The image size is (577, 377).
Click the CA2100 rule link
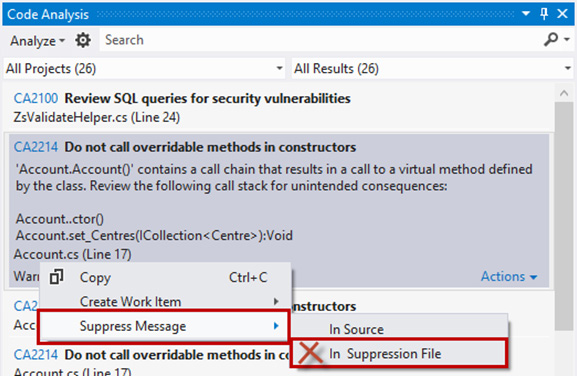click(x=36, y=98)
